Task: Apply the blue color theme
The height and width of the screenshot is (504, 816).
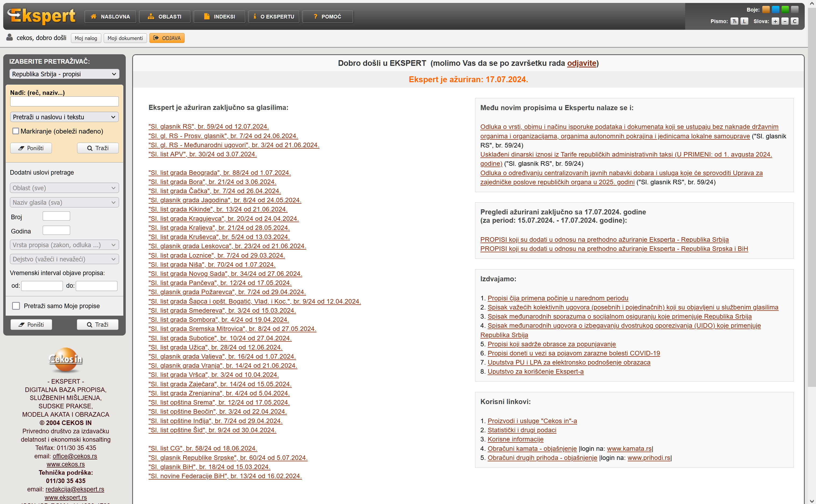Action: coord(775,10)
